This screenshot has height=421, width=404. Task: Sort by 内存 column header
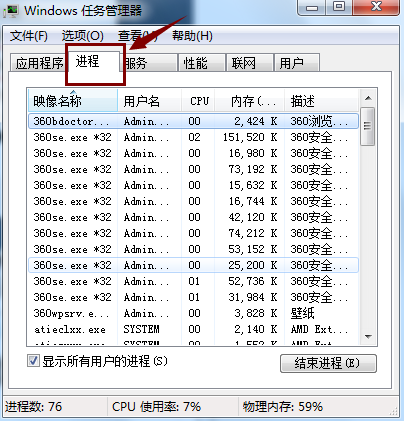coord(250,101)
